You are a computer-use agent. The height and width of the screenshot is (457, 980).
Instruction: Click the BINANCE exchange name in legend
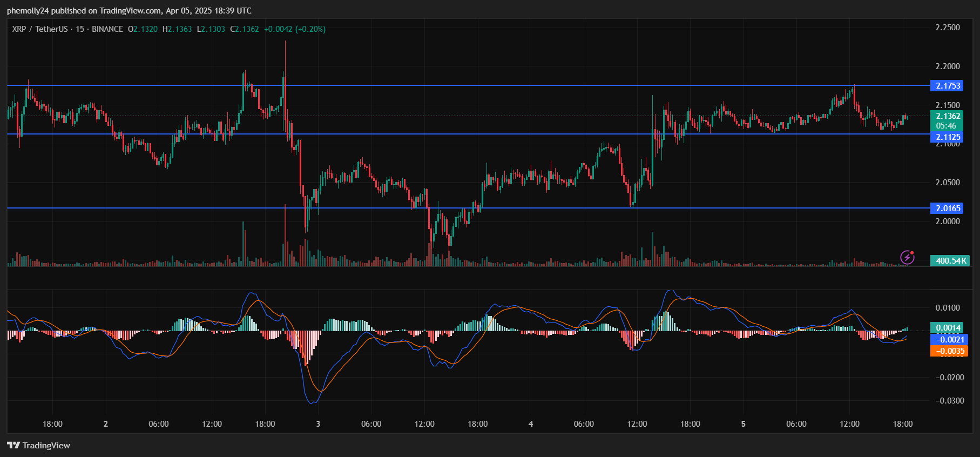(107, 29)
